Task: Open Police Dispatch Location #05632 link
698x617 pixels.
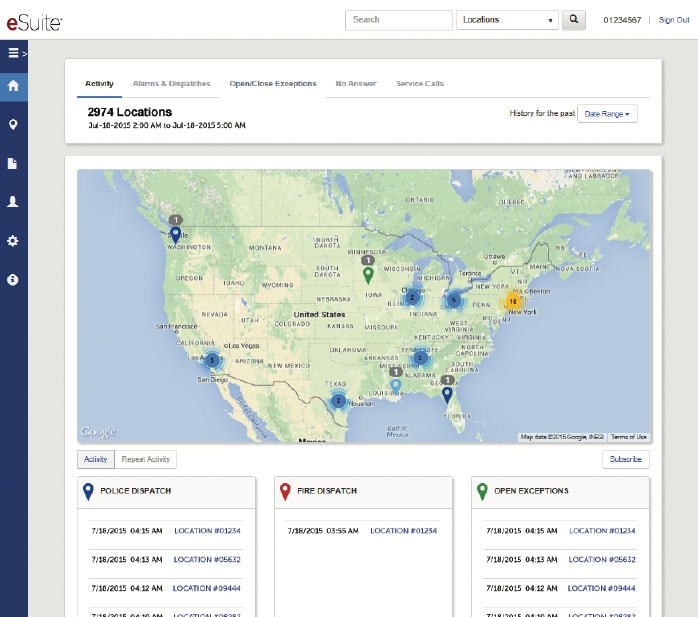Action: (207, 560)
